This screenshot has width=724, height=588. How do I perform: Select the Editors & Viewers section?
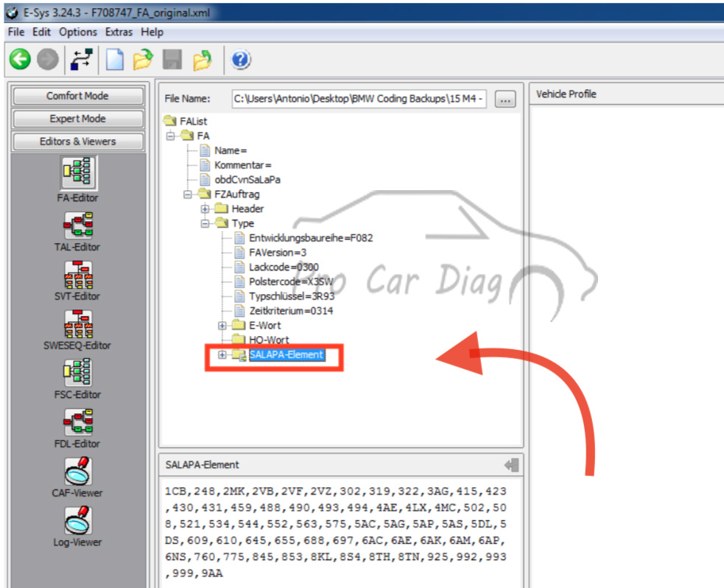(77, 141)
